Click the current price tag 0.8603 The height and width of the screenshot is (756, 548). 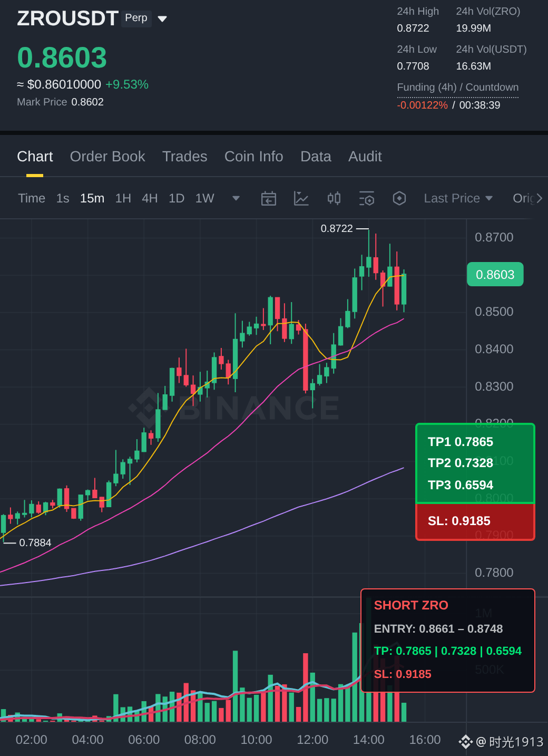tap(495, 274)
